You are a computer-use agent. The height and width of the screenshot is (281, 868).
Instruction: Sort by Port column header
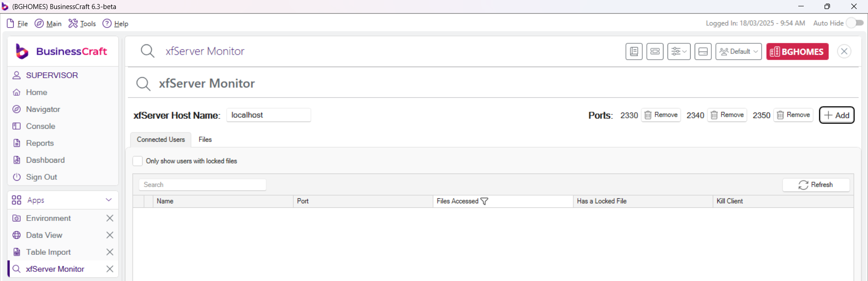point(363,201)
